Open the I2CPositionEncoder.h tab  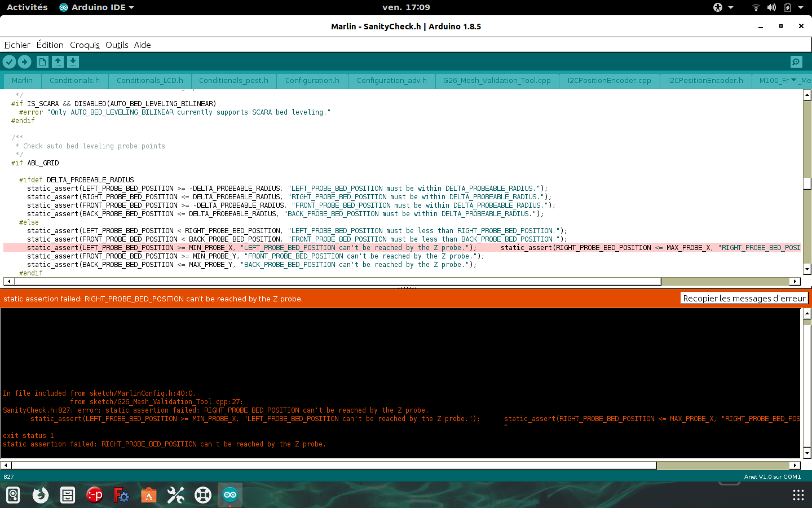point(705,81)
